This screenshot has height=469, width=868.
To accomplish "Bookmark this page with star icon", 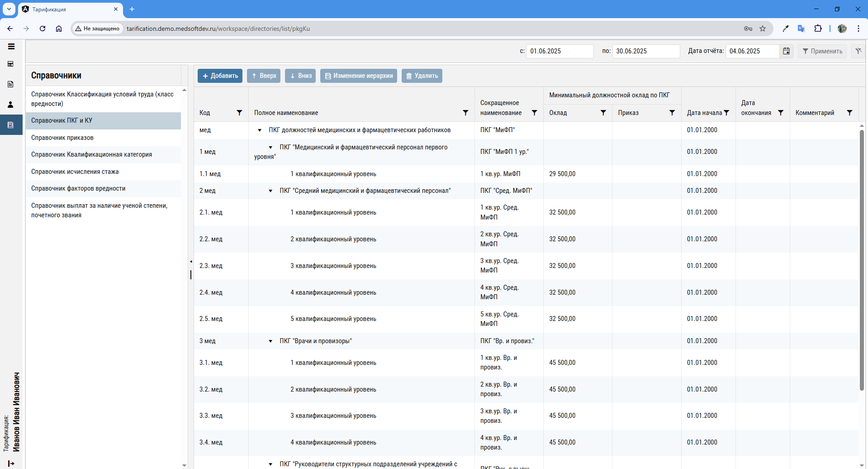I will tap(763, 29).
